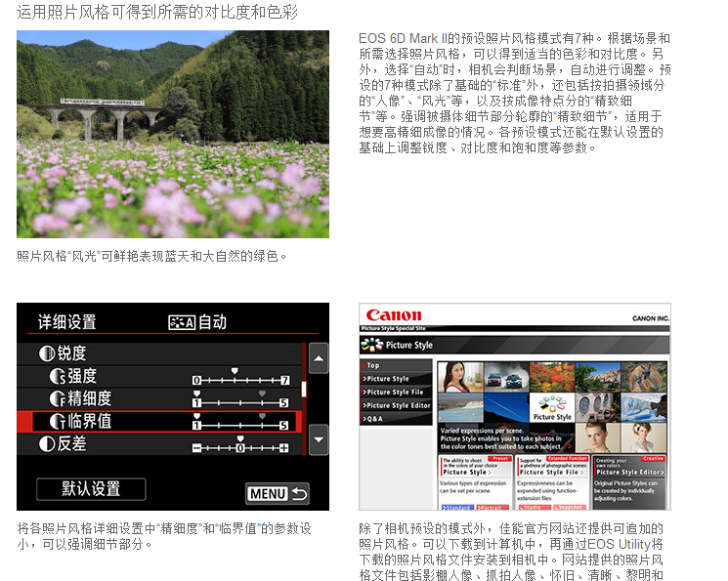Click the 强度 slider scale

(241, 378)
